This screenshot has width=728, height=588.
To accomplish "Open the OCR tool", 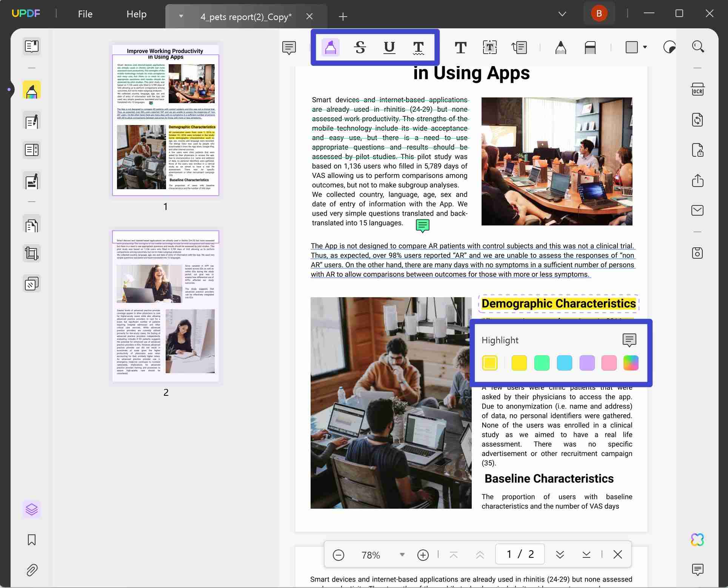I will click(698, 89).
